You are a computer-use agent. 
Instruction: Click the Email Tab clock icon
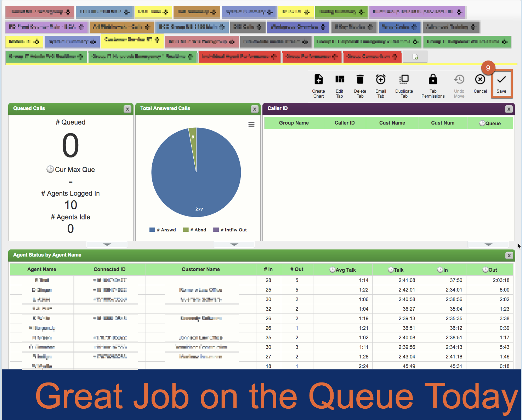[380, 80]
